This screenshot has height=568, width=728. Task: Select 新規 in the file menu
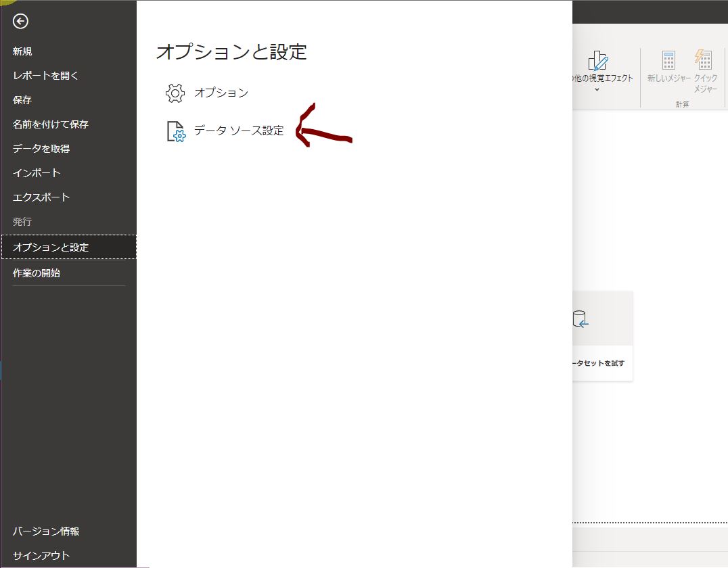coord(22,51)
